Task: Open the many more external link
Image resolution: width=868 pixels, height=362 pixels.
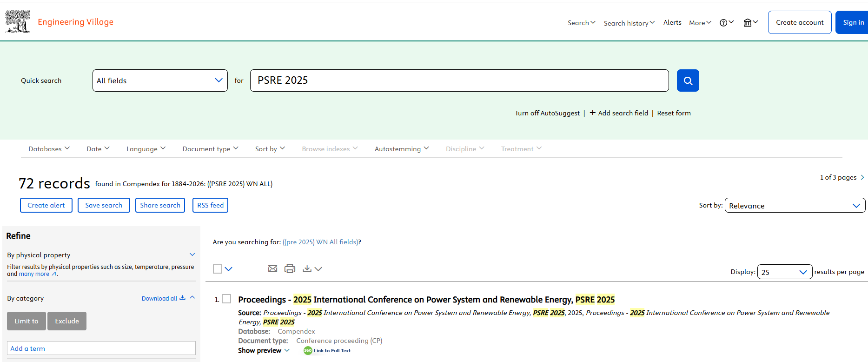Action: coord(38,274)
